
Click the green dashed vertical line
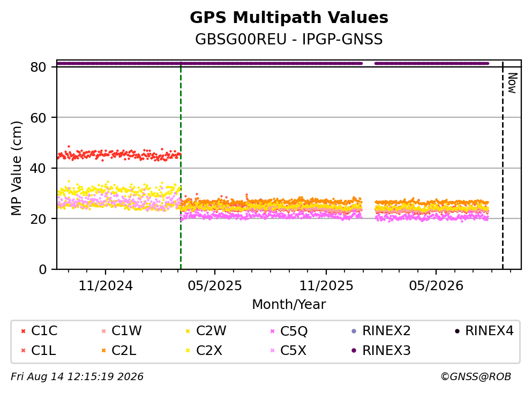coord(181,166)
